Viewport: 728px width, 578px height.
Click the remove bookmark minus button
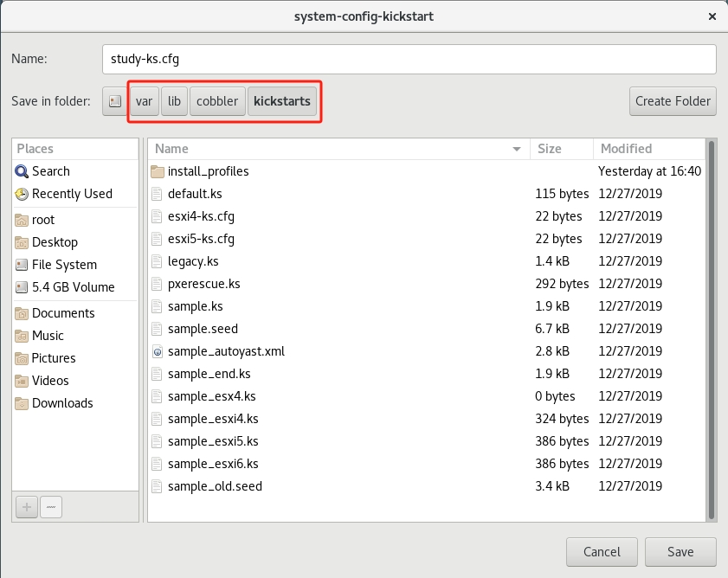tap(51, 506)
